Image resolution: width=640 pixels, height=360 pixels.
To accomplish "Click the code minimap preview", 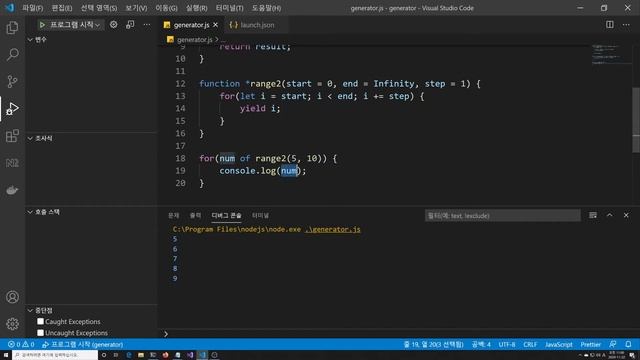I will click(x=611, y=55).
